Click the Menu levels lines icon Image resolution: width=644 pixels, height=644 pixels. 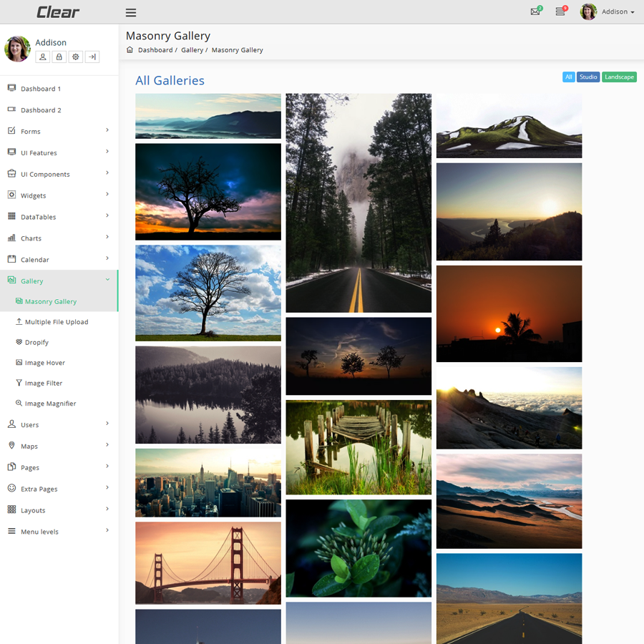point(11,531)
